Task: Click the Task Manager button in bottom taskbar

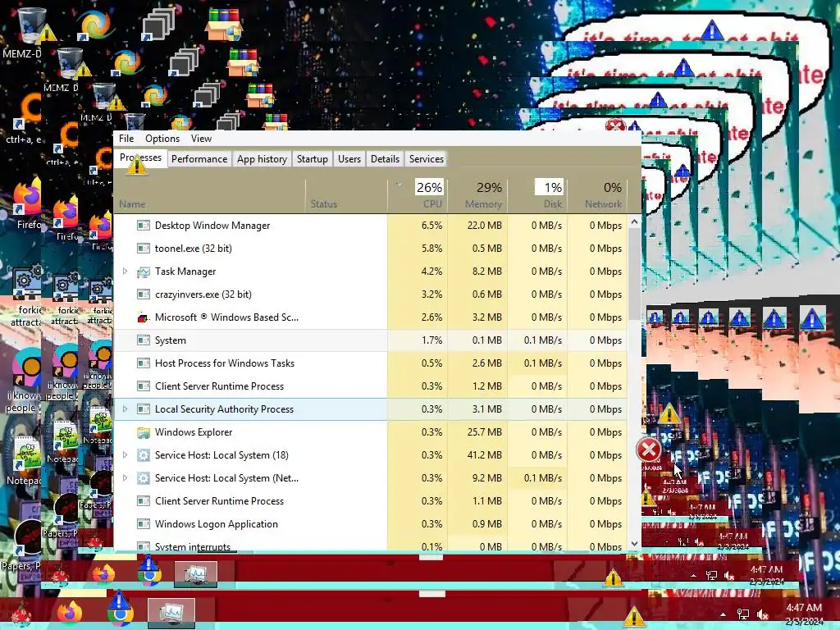Action: click(171, 614)
